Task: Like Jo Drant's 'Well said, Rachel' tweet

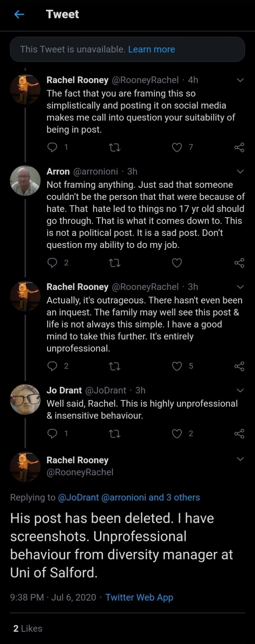Action: [177, 434]
